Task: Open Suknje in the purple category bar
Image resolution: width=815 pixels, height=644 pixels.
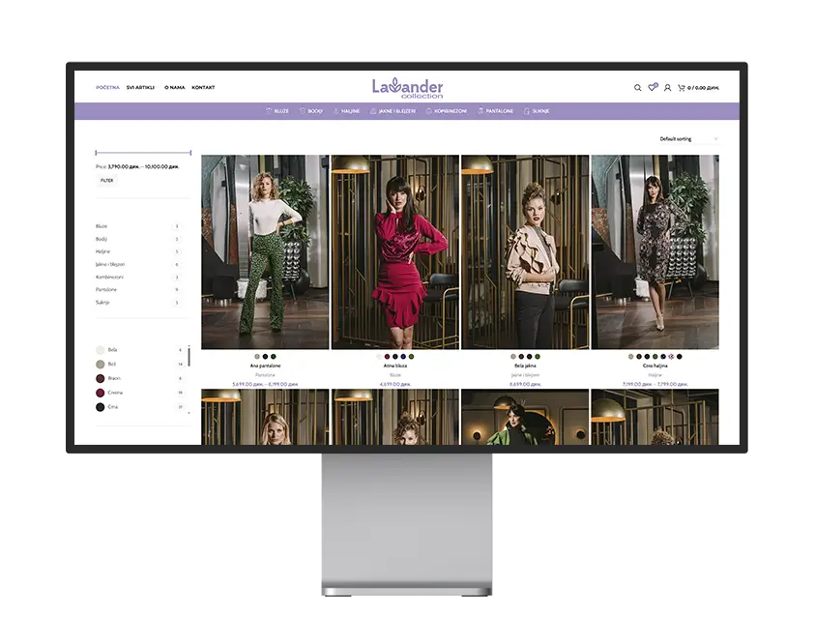Action: pyautogui.click(x=537, y=110)
